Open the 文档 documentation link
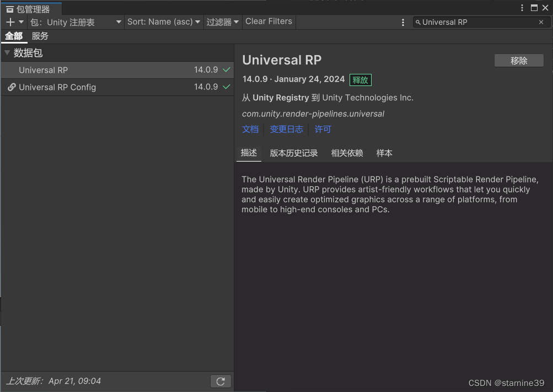Screen dimensions: 553x392 tap(250, 130)
